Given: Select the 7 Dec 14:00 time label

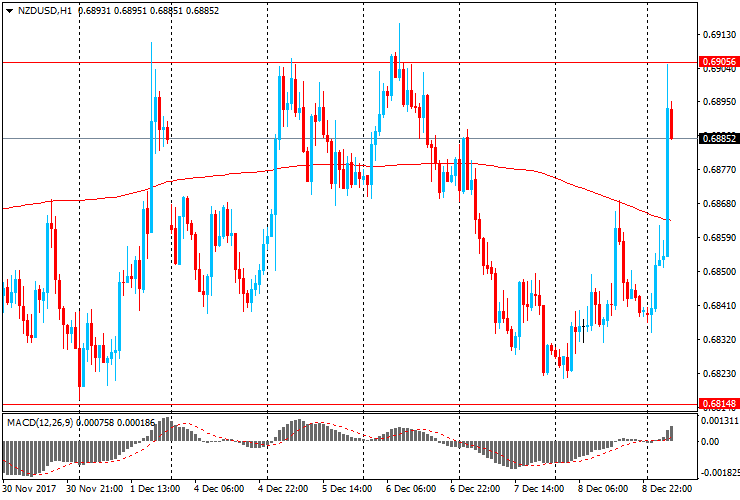Looking at the screenshot, I should click(x=539, y=488).
